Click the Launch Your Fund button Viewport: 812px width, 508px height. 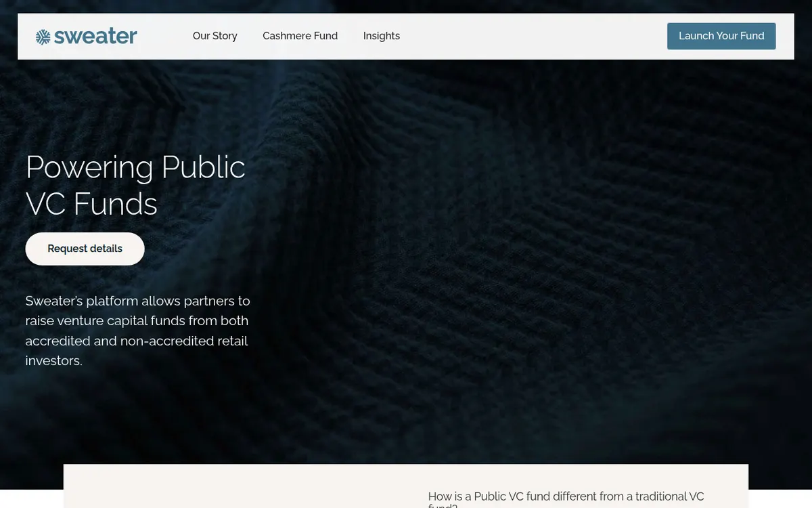tap(721, 36)
